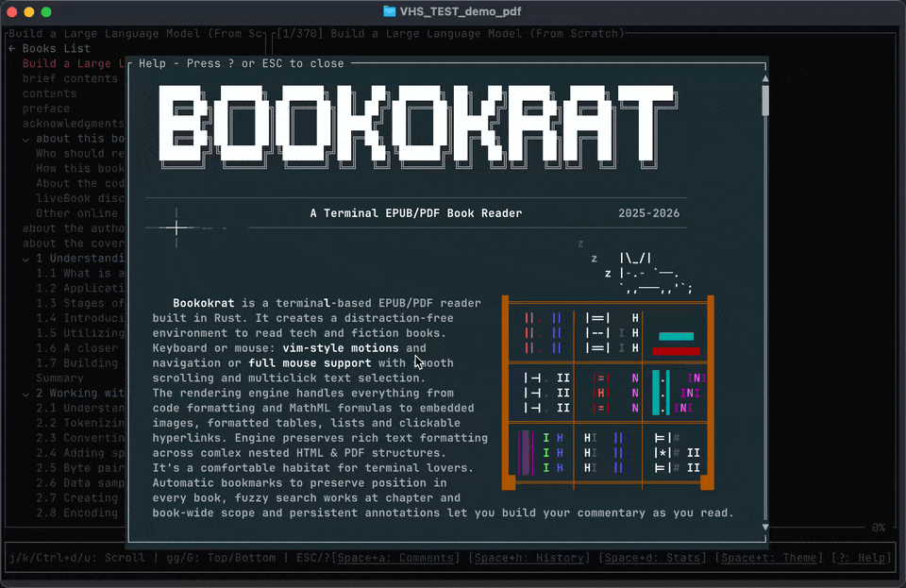Open section '2.2 Tokenizin'
This screenshot has height=588, width=906.
(x=80, y=424)
